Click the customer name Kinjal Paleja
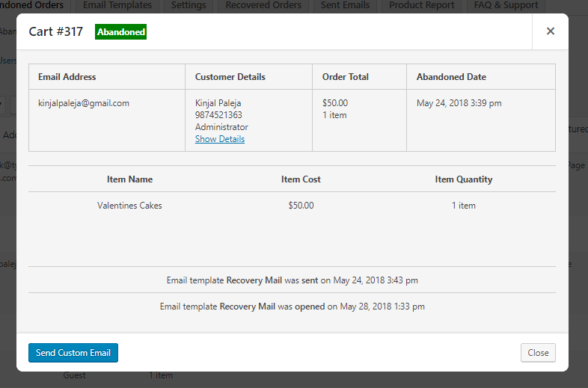 click(x=218, y=103)
